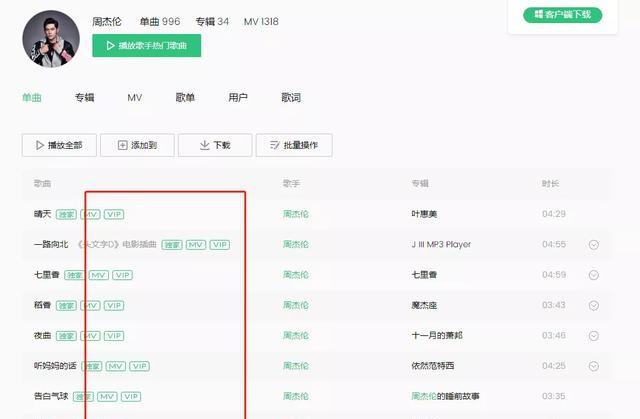
Task: Click the MV badge for 七里香
Action: click(99, 275)
